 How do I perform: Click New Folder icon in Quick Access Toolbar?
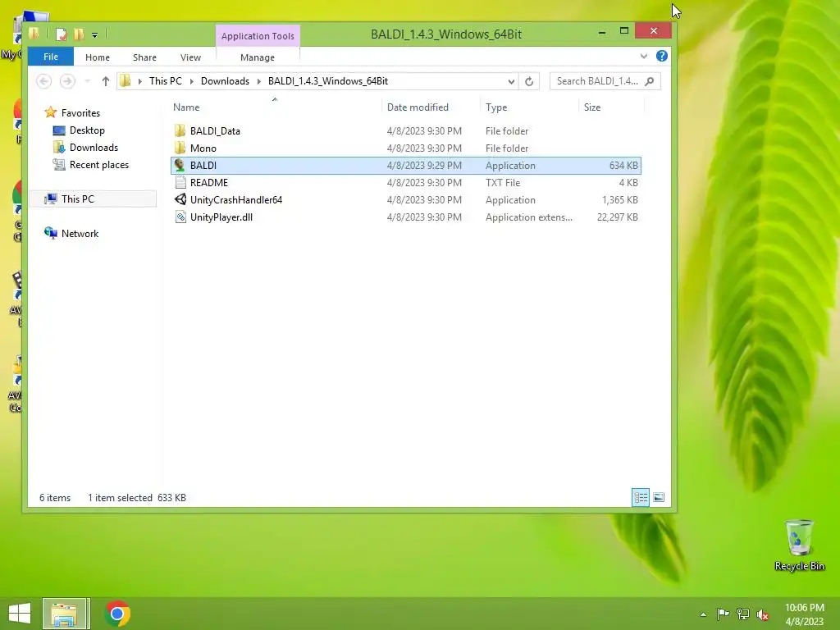(79, 34)
